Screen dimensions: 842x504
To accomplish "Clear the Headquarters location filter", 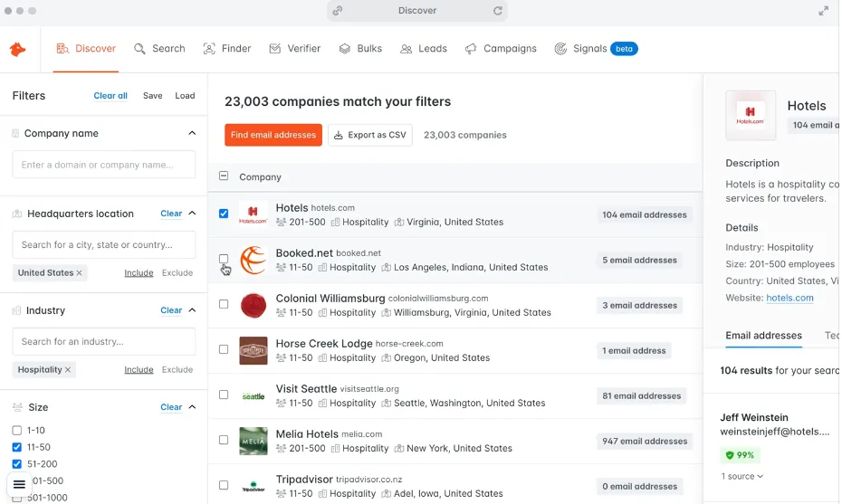I will 171,214.
